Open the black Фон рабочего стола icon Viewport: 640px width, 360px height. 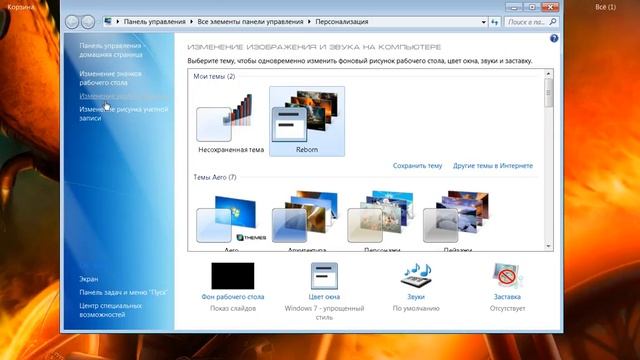tap(233, 276)
